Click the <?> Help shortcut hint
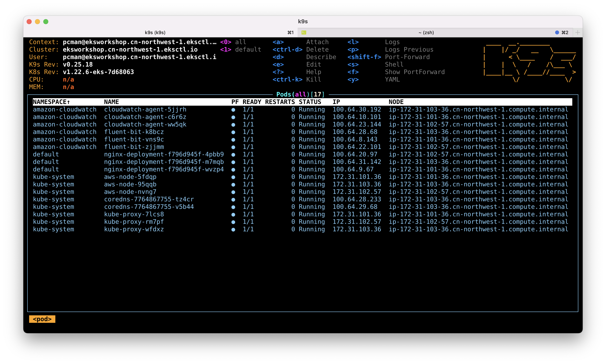Viewport: 606px width, 364px height. click(297, 72)
